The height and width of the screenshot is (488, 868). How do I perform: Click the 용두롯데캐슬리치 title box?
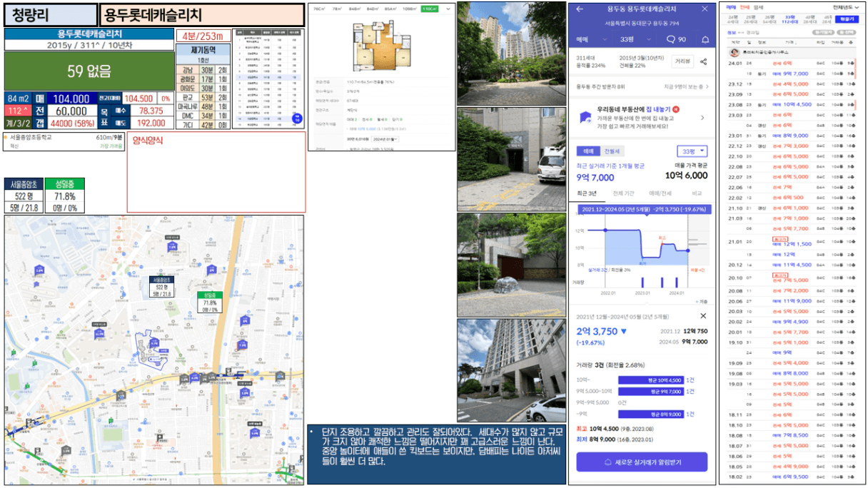pyautogui.click(x=203, y=15)
